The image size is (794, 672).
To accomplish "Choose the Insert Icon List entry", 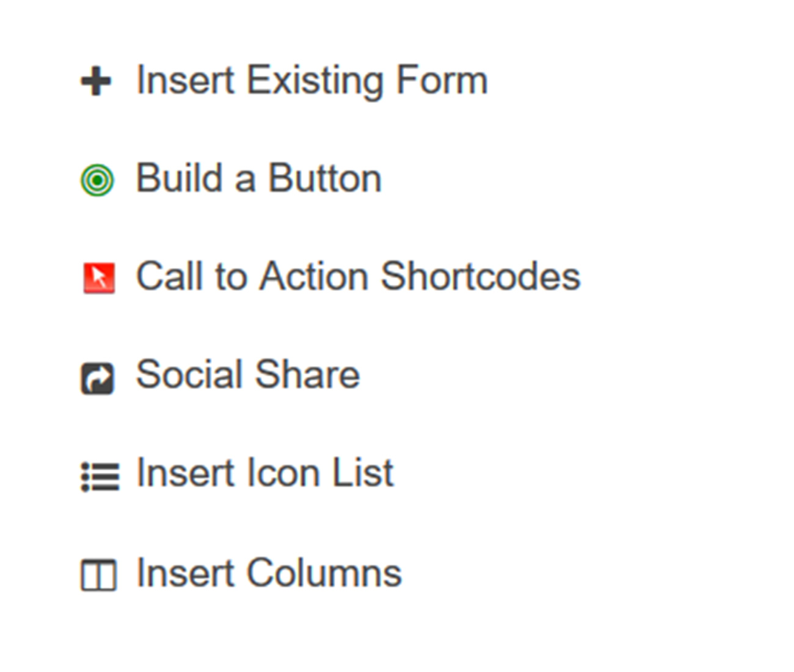I will pyautogui.click(x=238, y=473).
